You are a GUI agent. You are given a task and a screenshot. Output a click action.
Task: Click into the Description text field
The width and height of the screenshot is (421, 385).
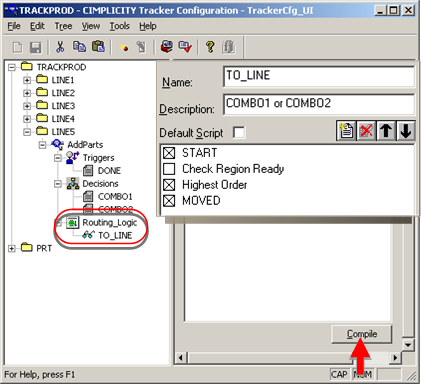[319, 104]
